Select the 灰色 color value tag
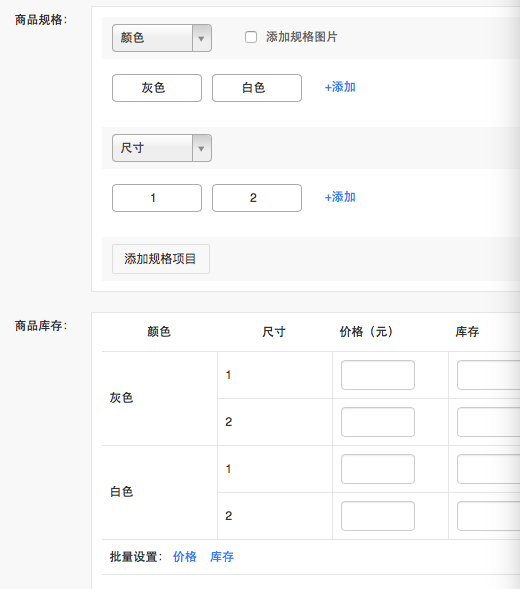 (x=157, y=88)
